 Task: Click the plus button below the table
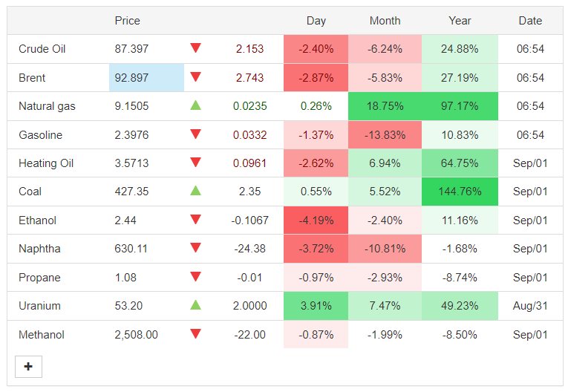click(x=28, y=367)
